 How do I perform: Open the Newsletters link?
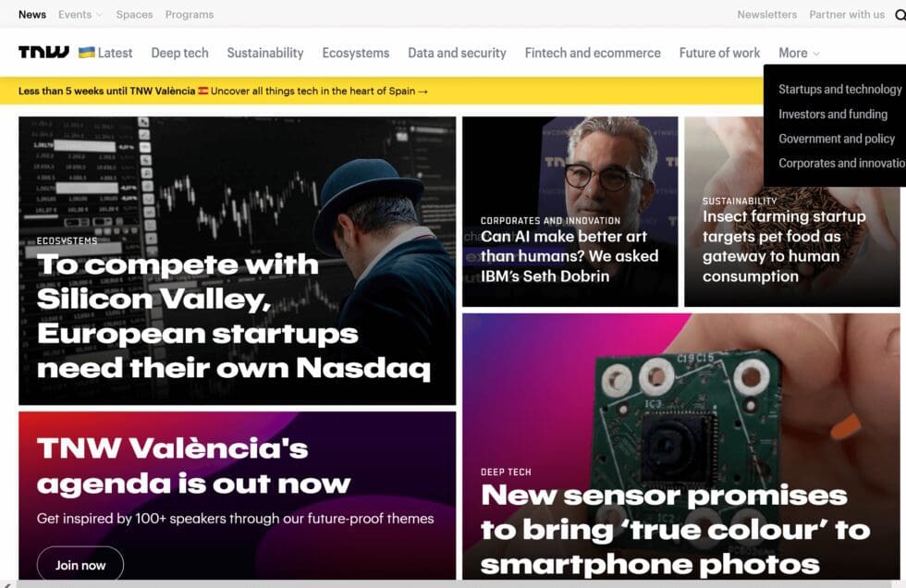coord(766,15)
